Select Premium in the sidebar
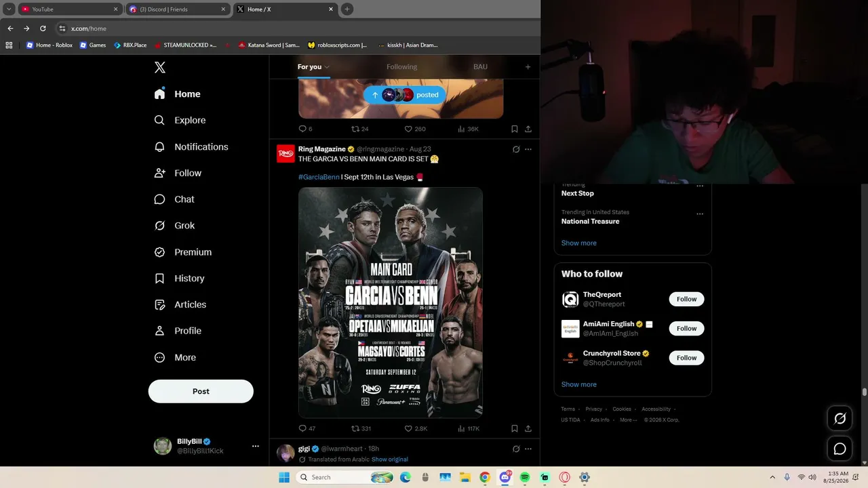This screenshot has width=868, height=488. coord(183,252)
